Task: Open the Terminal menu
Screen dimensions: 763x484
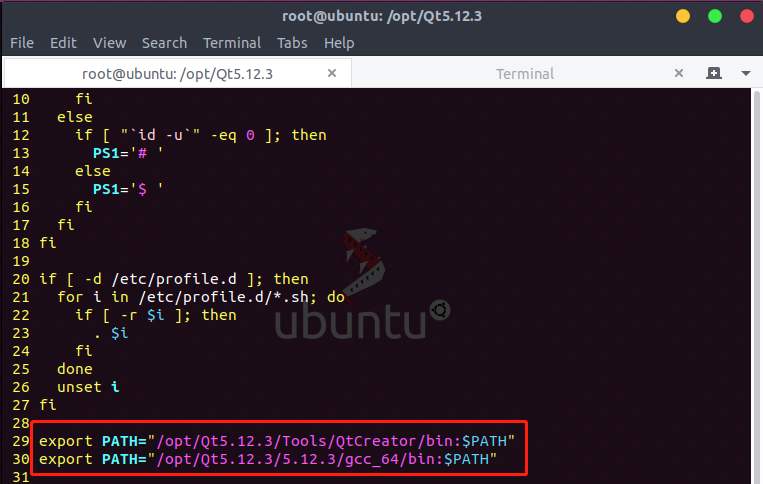Action: [232, 43]
